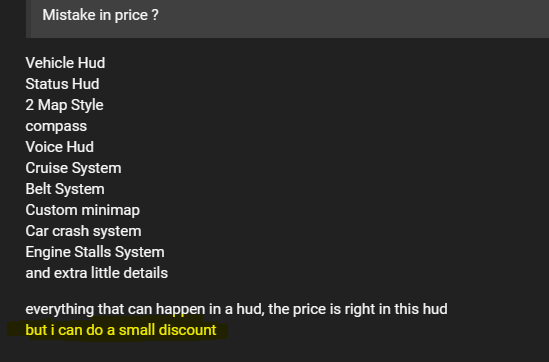Click the quoted text 'Mistake in price ?'
This screenshot has height=362, width=549.
[100, 15]
